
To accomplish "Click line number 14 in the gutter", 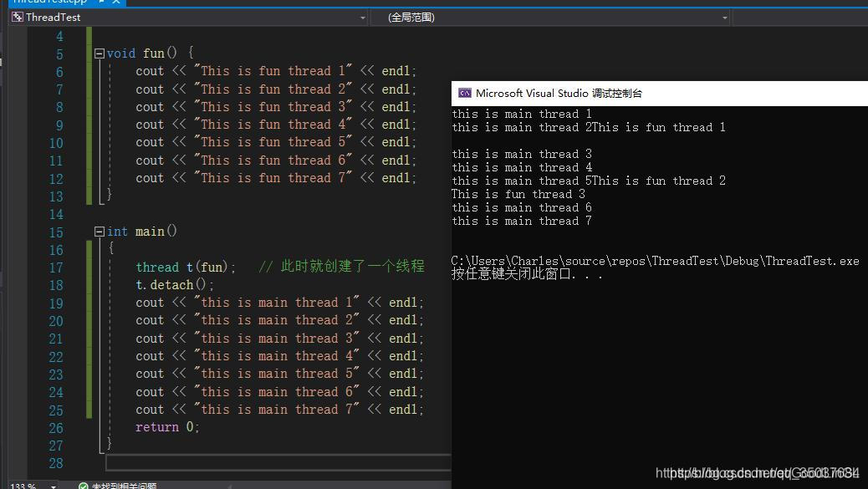I will [56, 215].
